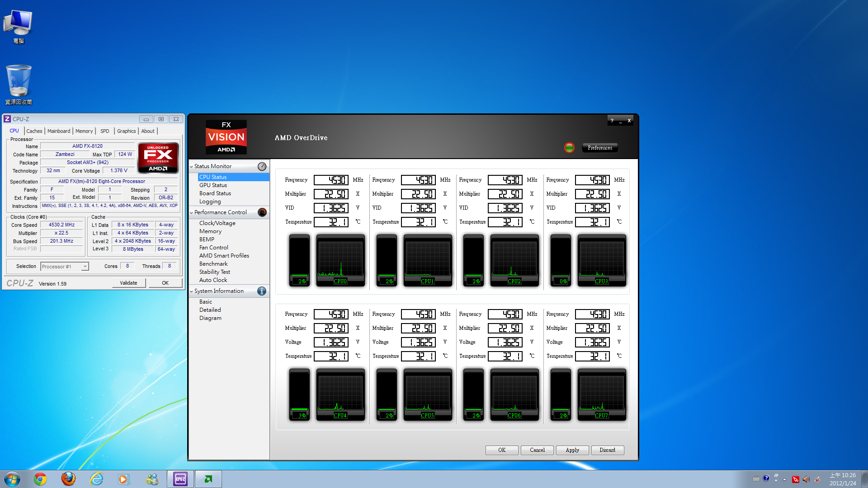Open AMD Smart Profiles
Screen dimensions: 868x488
(224, 256)
